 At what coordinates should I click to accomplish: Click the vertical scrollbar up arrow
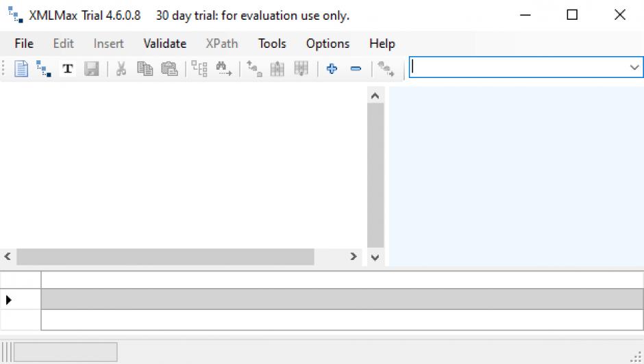[375, 96]
